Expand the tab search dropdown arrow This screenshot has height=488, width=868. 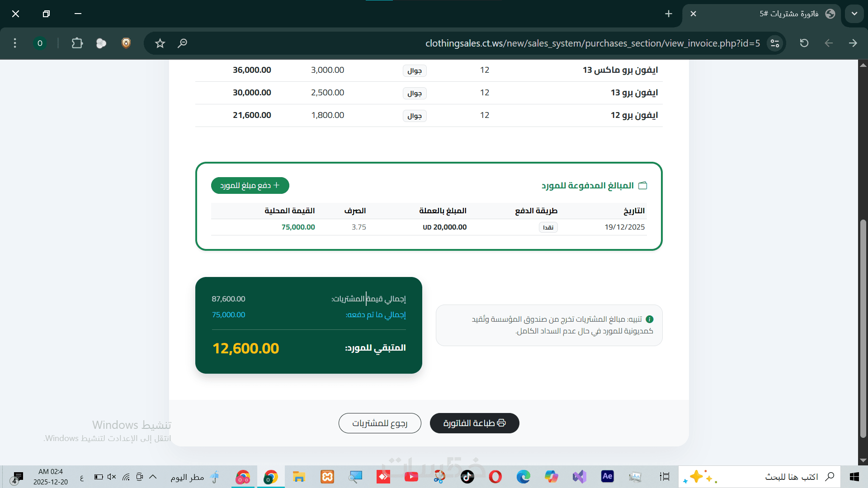coord(854,14)
